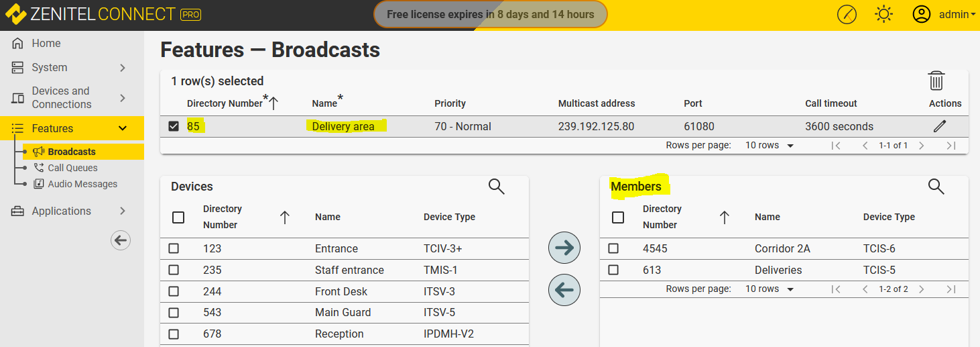Go to last page of members
Screen dimensions: 980x347
coord(951,289)
